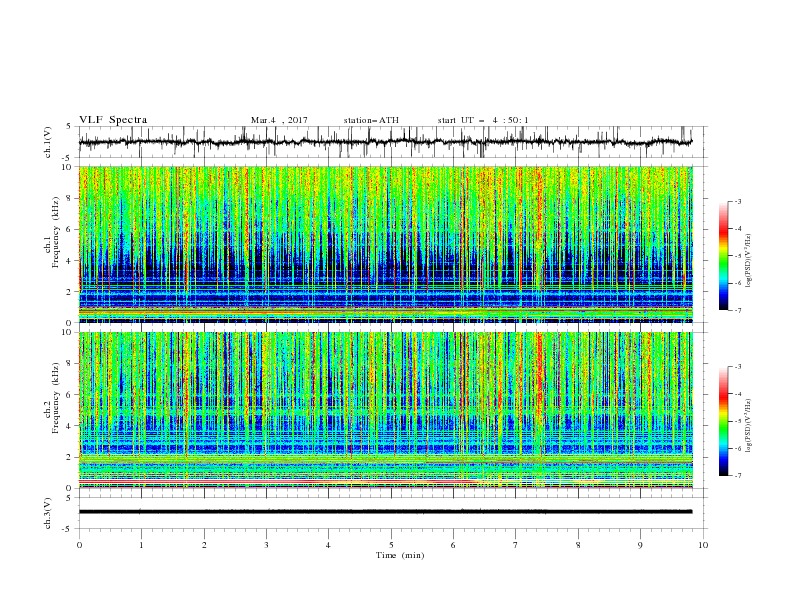792x612 pixels.
Task: Click the "Time (min)" axis title
Action: pyautogui.click(x=400, y=555)
